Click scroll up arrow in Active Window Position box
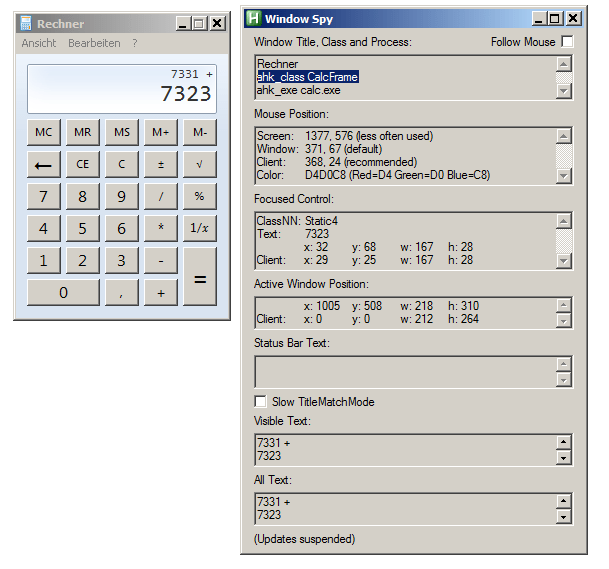 point(564,305)
